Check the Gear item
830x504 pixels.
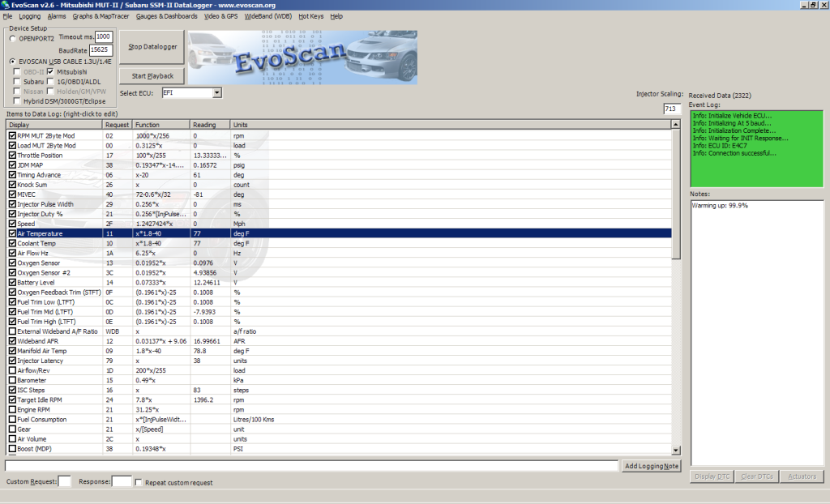(12, 429)
